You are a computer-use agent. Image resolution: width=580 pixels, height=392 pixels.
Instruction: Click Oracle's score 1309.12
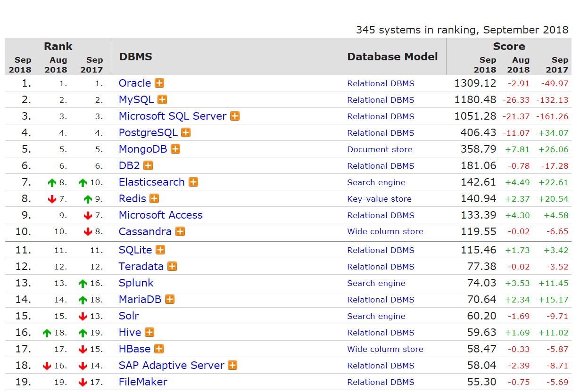coord(475,83)
